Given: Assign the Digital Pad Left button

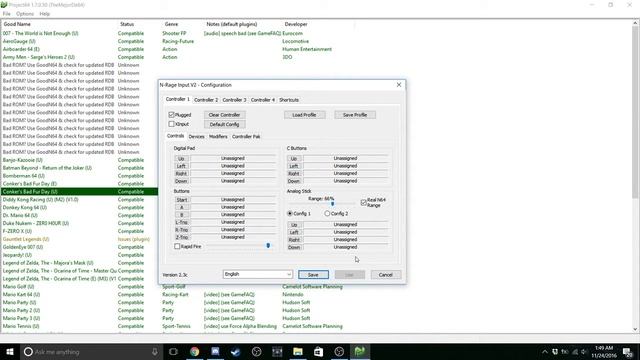Looking at the screenshot, I should point(181,166).
